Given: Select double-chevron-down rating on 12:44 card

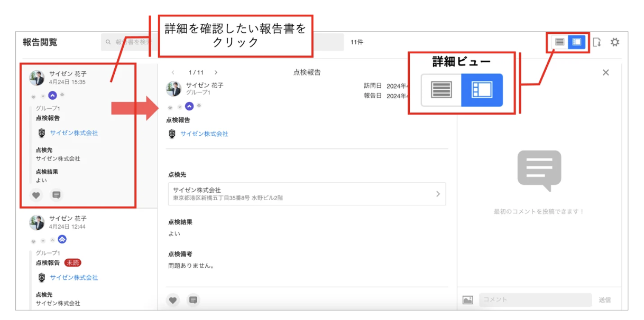Looking at the screenshot, I should 33,241.
